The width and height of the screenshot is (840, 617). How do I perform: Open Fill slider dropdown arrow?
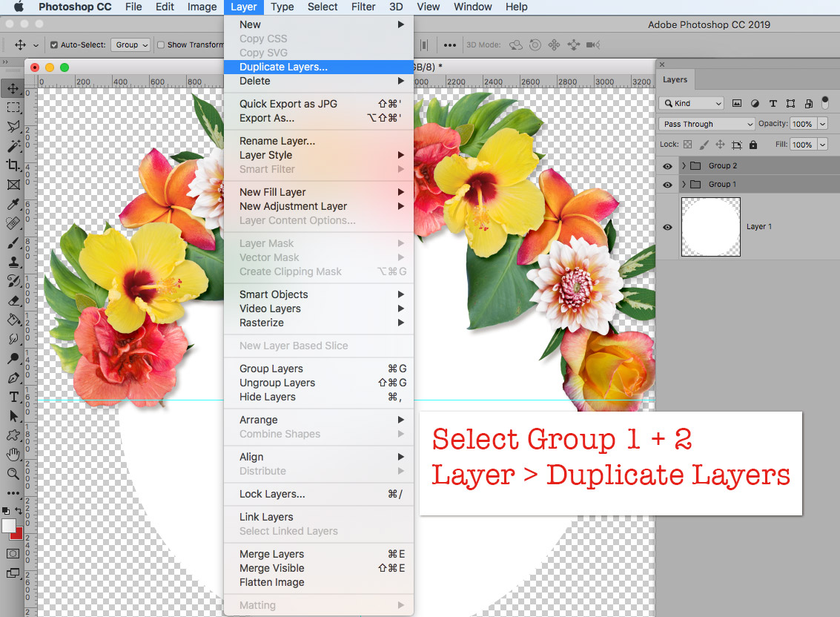(822, 145)
